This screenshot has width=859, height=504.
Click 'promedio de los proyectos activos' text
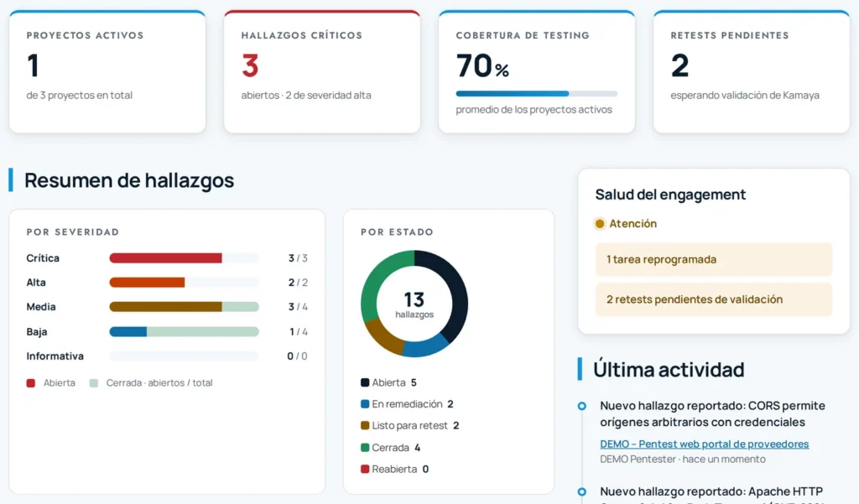(534, 110)
